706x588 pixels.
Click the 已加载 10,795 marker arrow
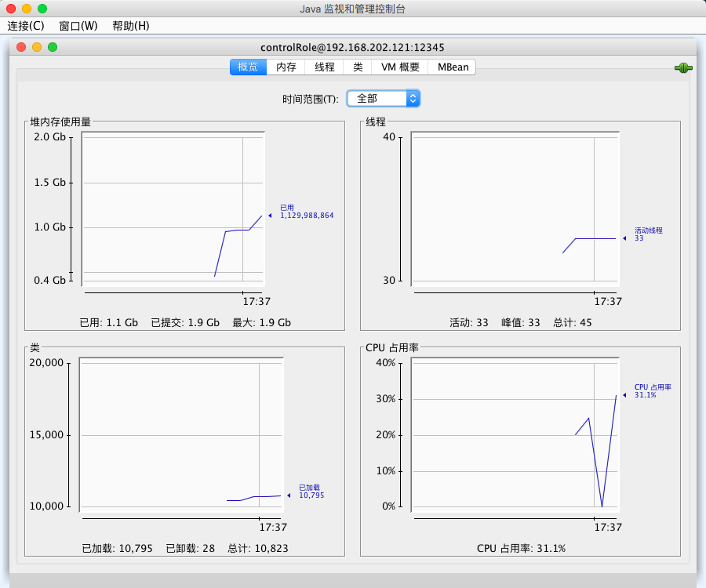(289, 495)
